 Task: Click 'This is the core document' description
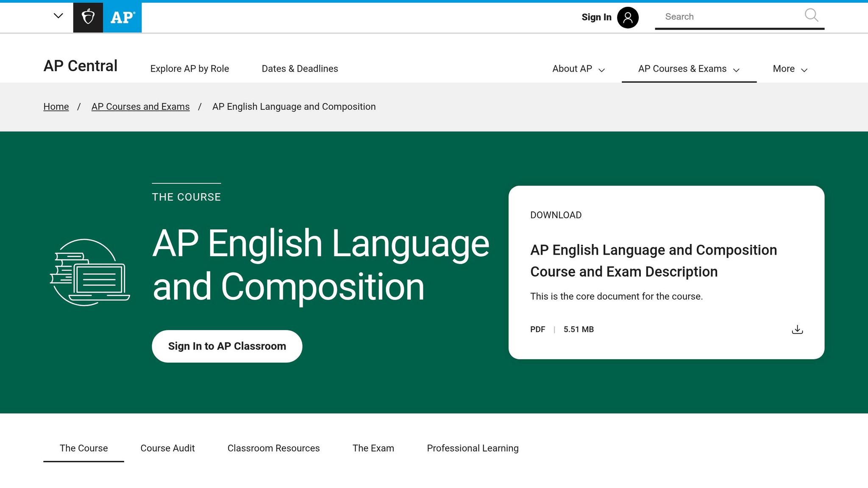pyautogui.click(x=616, y=297)
